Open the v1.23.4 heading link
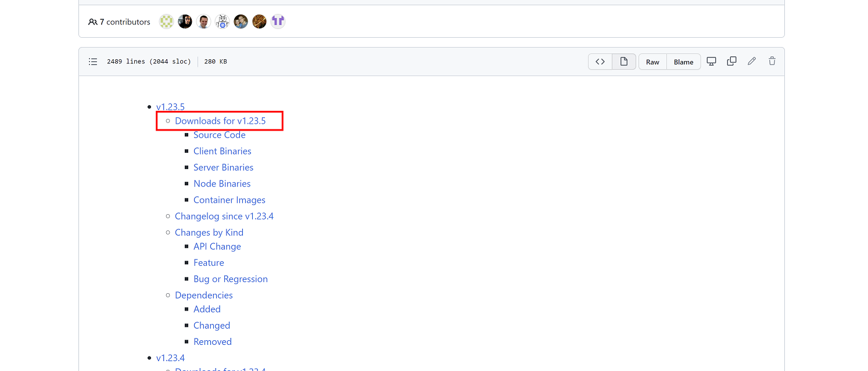 coord(170,358)
